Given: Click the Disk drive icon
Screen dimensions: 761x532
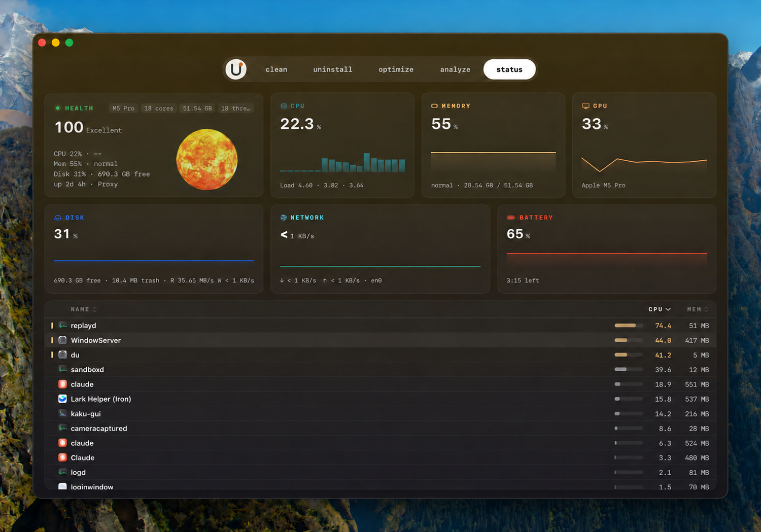Looking at the screenshot, I should tap(57, 218).
